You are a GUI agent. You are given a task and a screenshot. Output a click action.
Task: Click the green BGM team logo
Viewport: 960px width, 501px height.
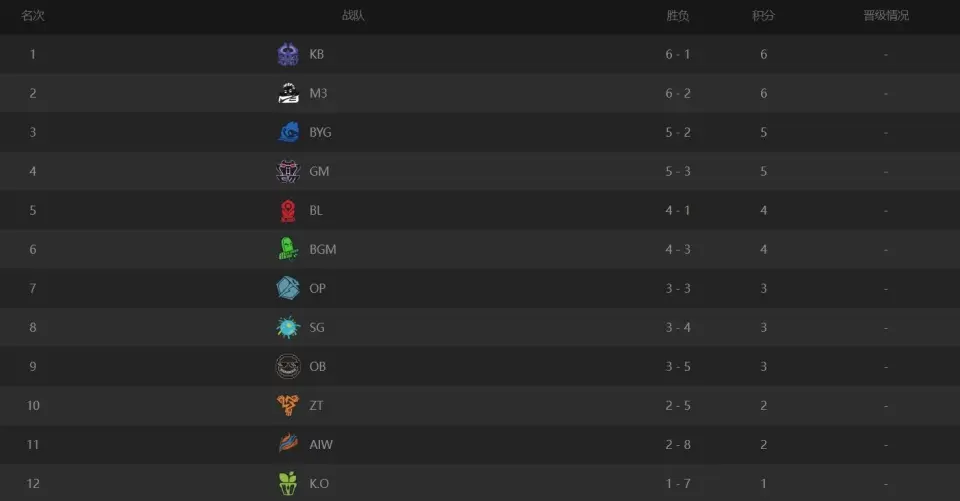click(x=288, y=249)
